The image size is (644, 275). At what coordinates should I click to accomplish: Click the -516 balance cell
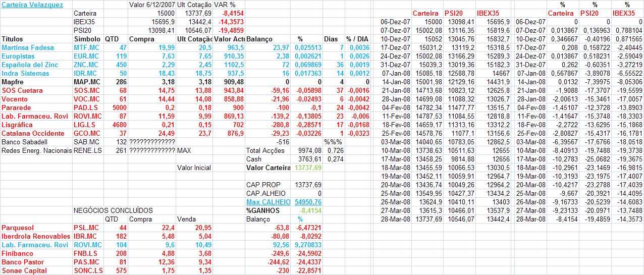tap(283, 142)
